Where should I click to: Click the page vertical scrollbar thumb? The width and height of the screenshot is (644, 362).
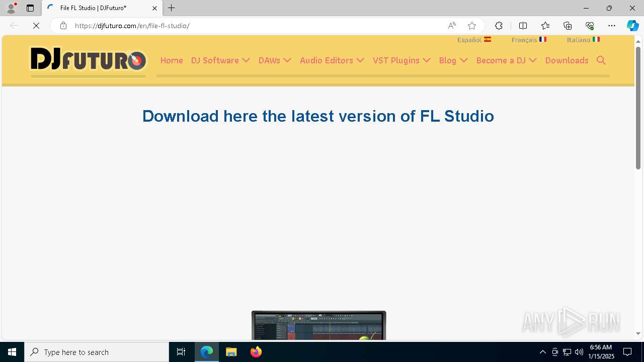pyautogui.click(x=638, y=108)
